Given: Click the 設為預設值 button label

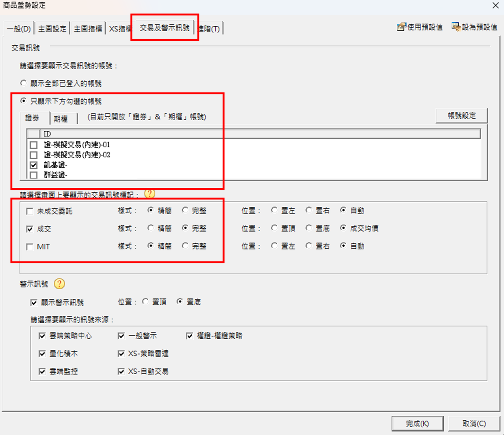Looking at the screenshot, I should [480, 27].
